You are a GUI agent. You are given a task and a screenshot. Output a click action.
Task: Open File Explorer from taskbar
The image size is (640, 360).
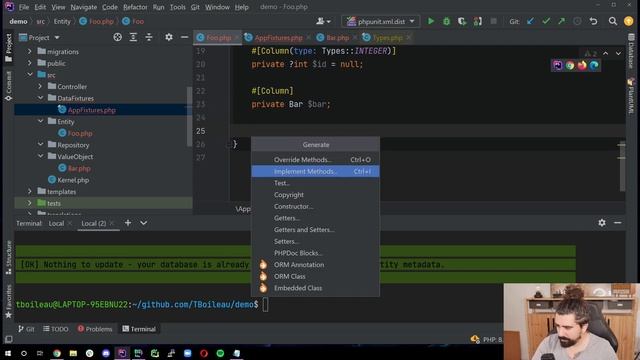(73, 353)
